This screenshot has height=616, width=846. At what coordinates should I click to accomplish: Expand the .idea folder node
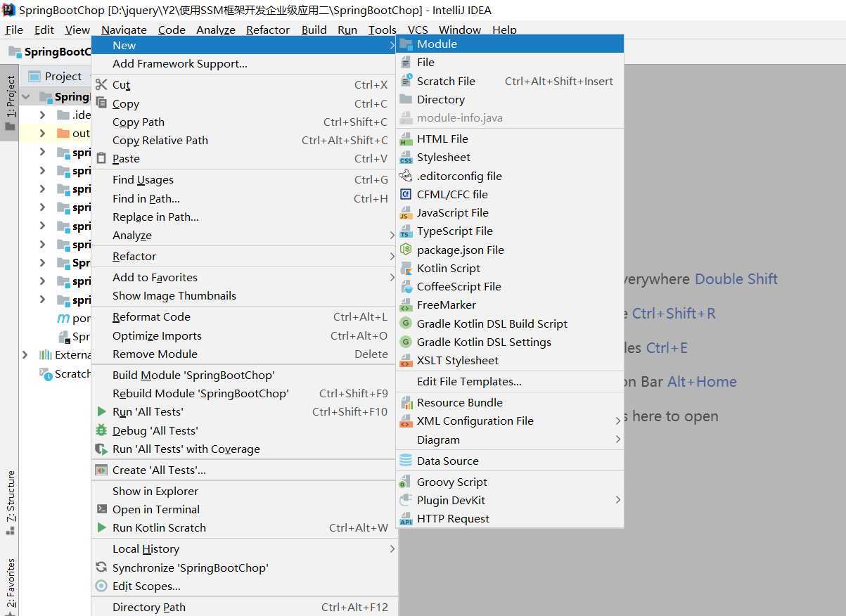[42, 115]
